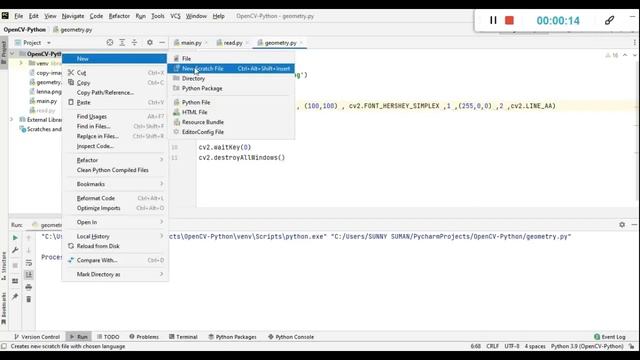Choose Directory in the New submenu

click(x=231, y=78)
